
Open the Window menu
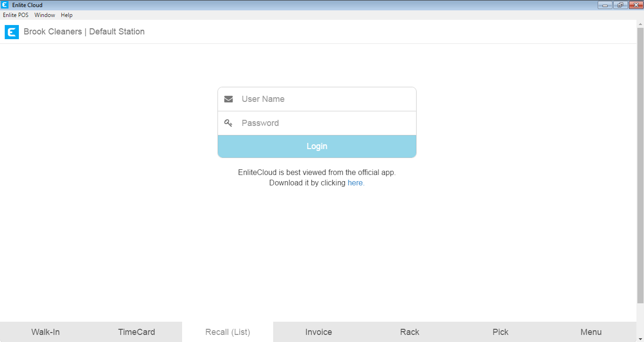(45, 15)
